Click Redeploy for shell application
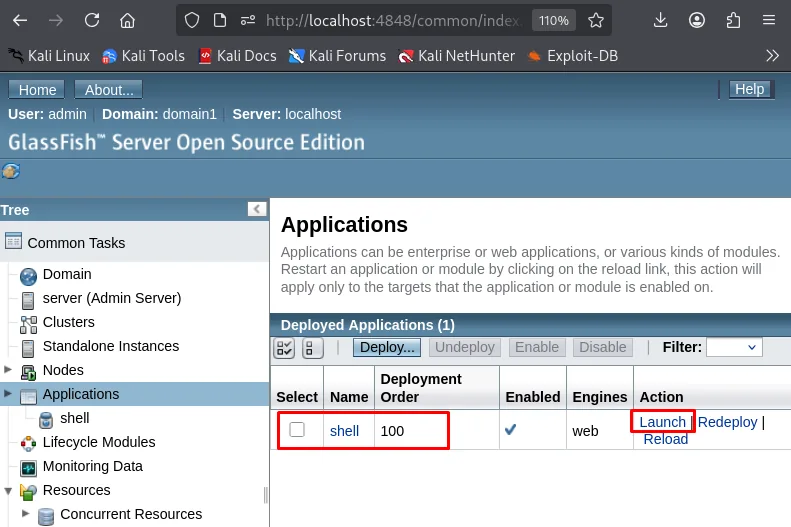 [727, 422]
